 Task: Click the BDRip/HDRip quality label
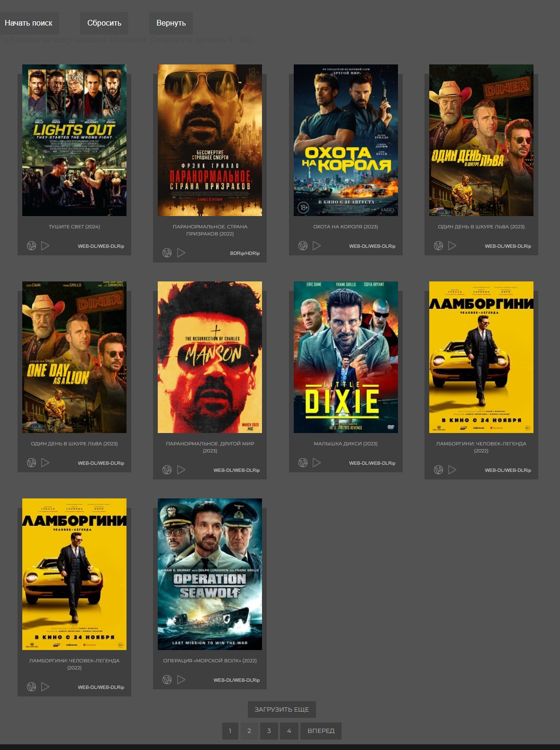(x=245, y=253)
